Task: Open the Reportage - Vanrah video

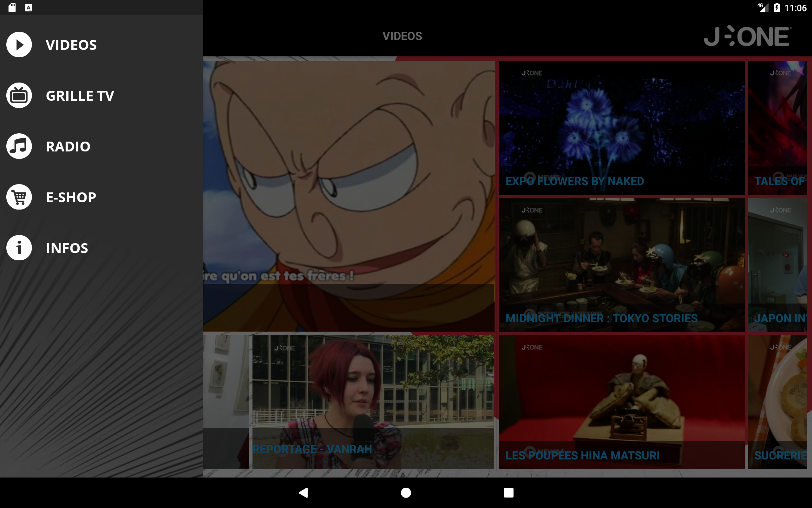Action: click(x=373, y=402)
